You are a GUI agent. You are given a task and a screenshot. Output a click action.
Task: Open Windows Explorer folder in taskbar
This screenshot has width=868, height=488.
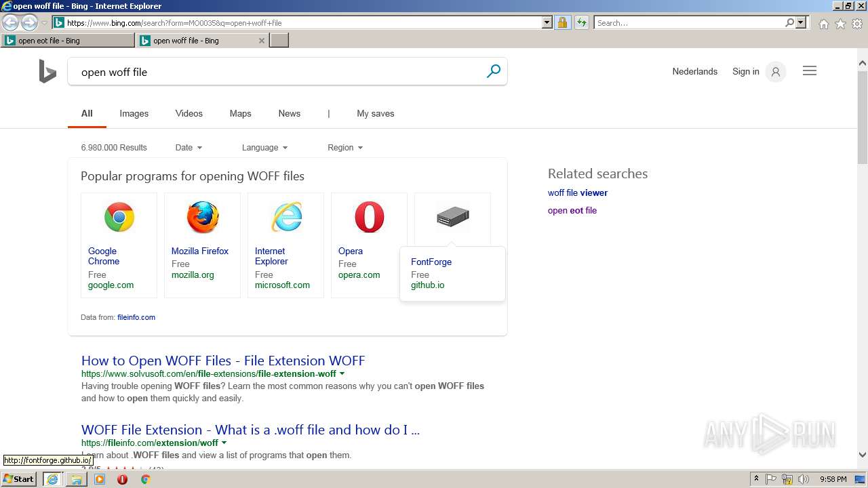point(77,479)
